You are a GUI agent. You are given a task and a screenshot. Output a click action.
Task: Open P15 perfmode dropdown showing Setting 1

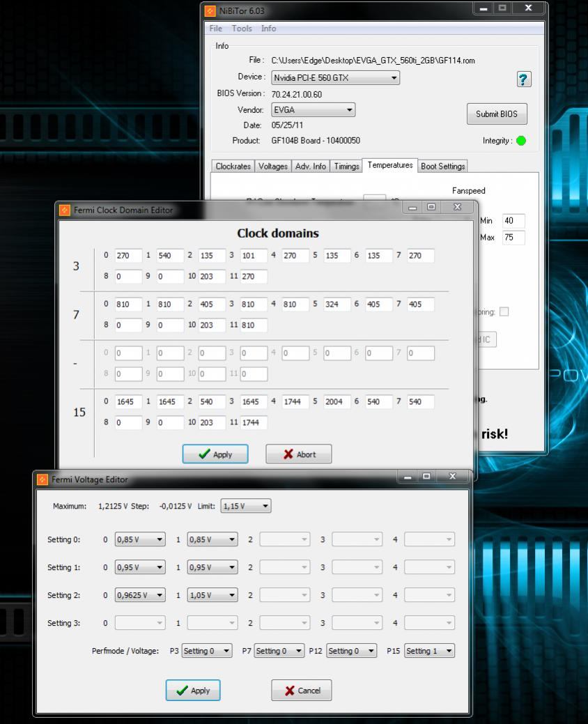coord(430,651)
